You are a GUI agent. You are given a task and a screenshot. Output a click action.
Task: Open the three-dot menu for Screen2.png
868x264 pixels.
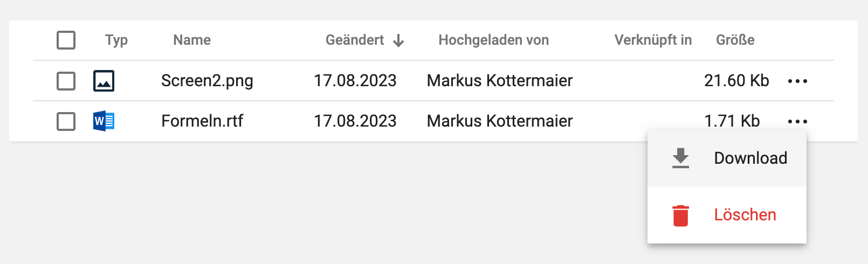797,81
